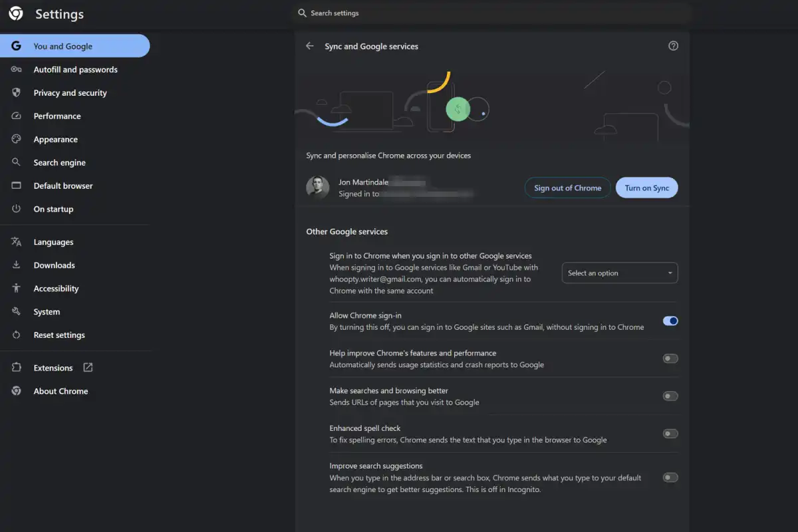
Task: Click the Accessibility figure icon
Action: (17, 288)
